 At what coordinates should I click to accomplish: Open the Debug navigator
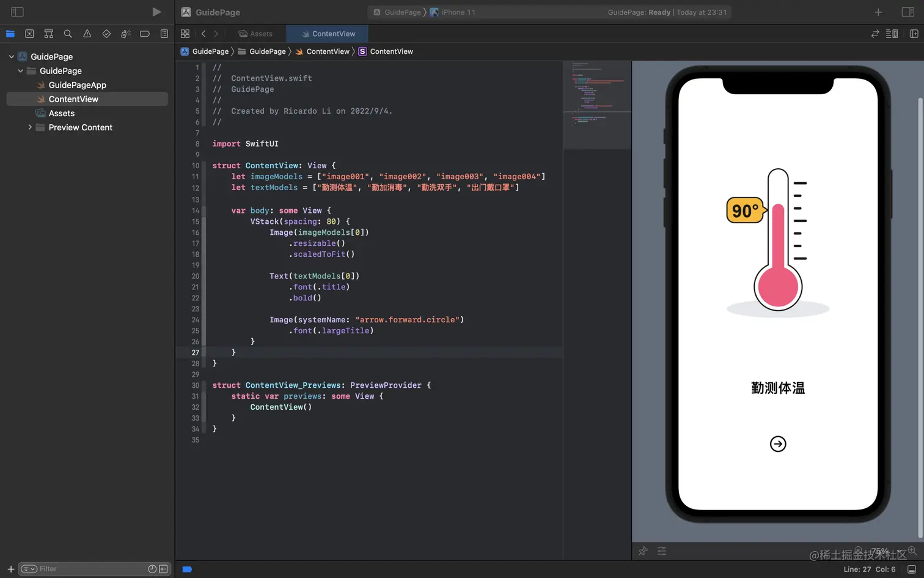tap(126, 34)
